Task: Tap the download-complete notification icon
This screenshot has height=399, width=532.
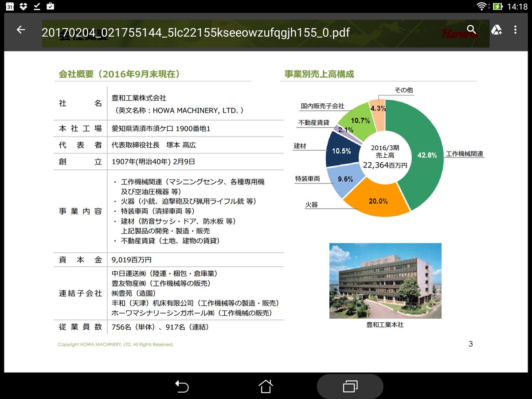Action: pos(37,6)
